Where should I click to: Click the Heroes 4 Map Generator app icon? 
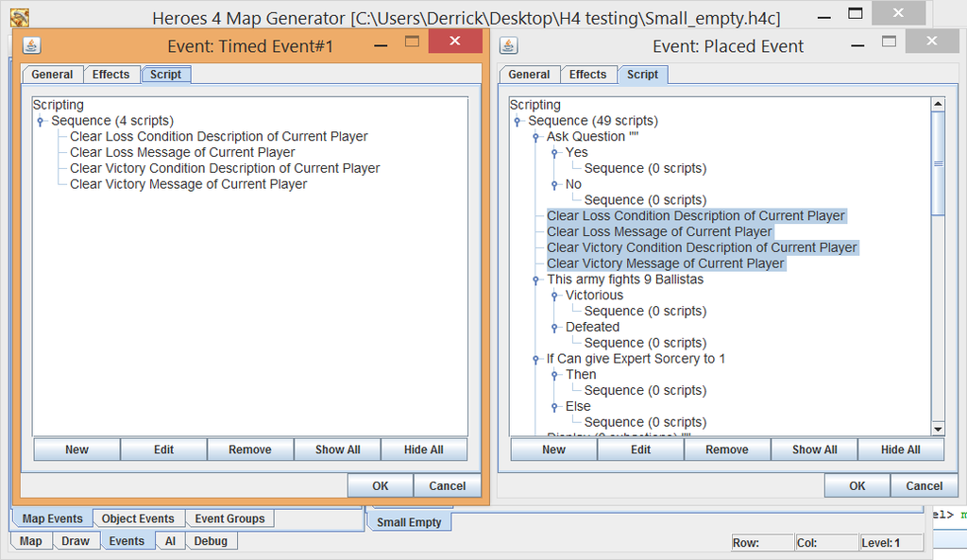coord(20,17)
